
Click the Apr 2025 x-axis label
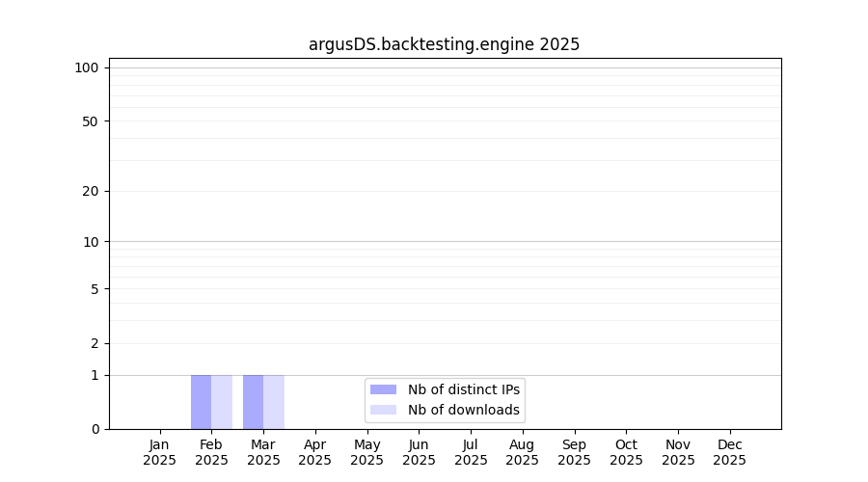[x=315, y=452]
